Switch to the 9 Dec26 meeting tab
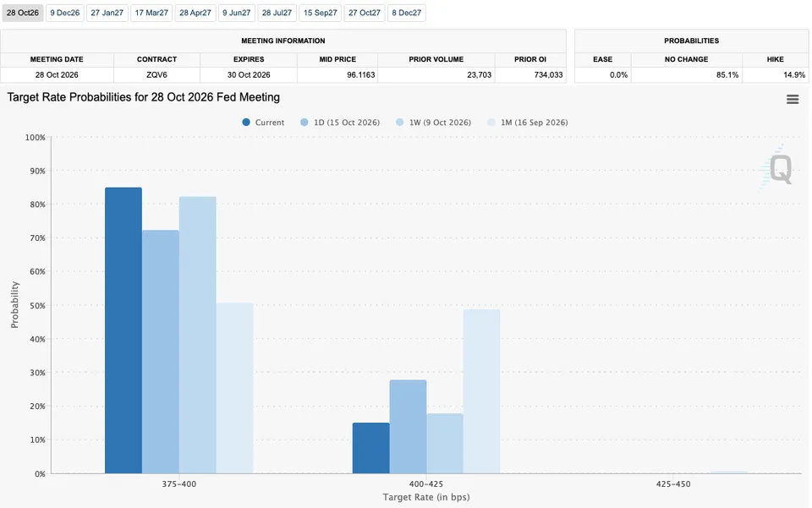The width and height of the screenshot is (812, 508). (65, 13)
